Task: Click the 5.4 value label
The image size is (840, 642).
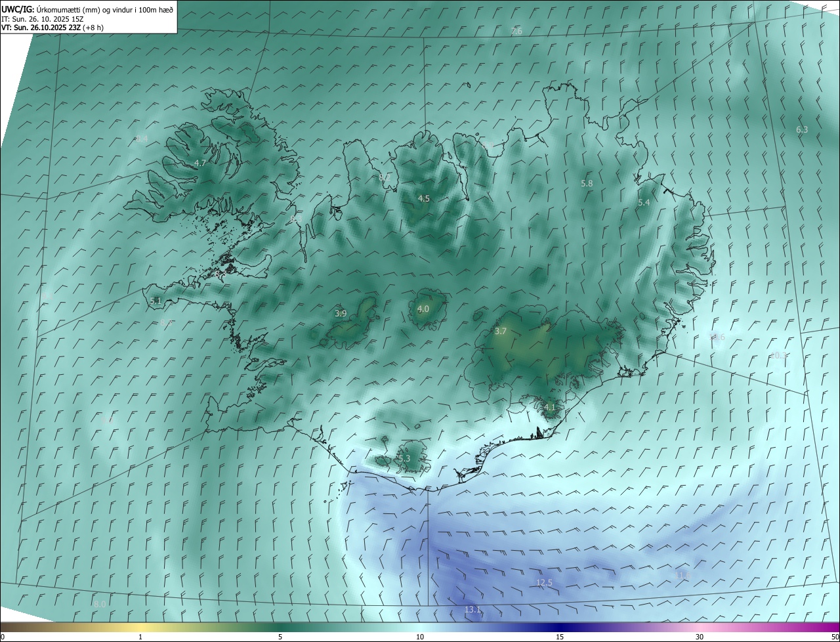Action: click(644, 203)
